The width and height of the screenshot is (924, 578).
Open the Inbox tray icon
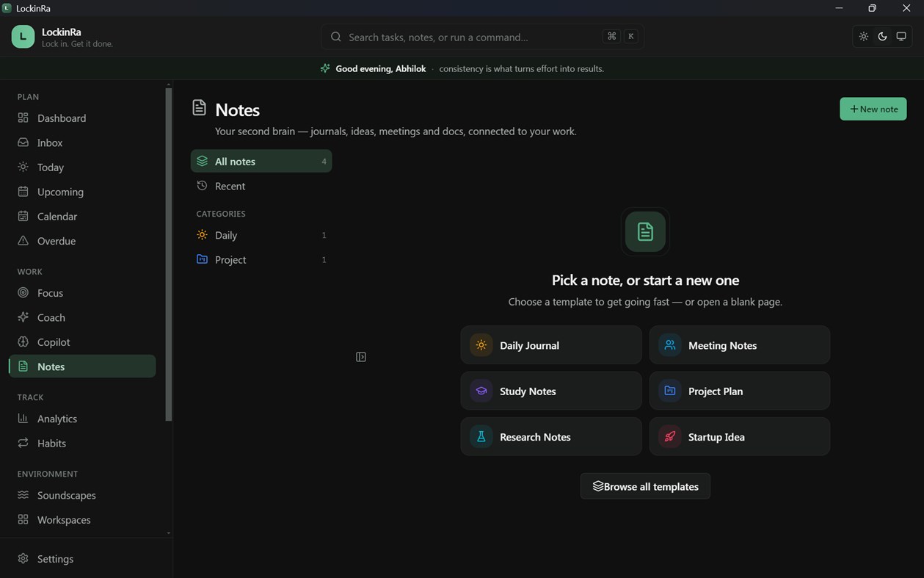[x=23, y=142]
